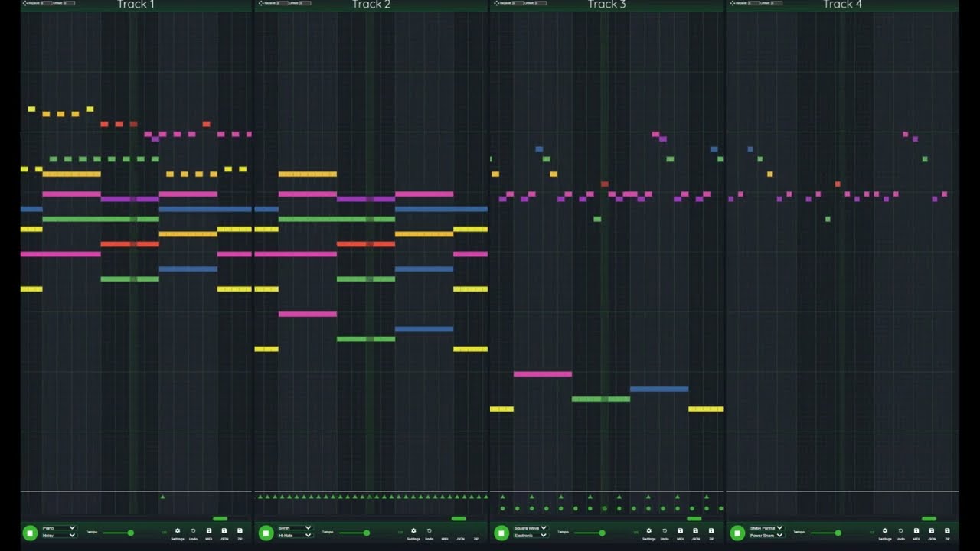Select the red note in Track 4
The height and width of the screenshot is (551, 980).
[838, 184]
